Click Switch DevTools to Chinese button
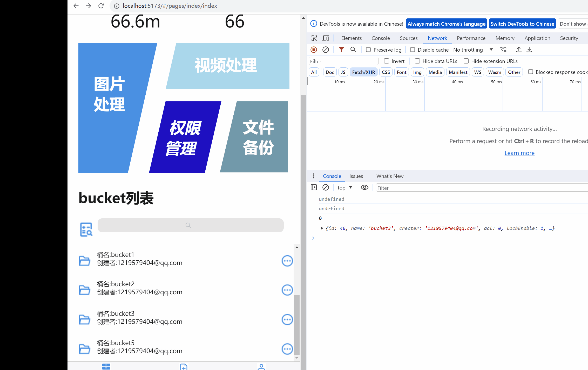This screenshot has width=588, height=370. tap(522, 23)
